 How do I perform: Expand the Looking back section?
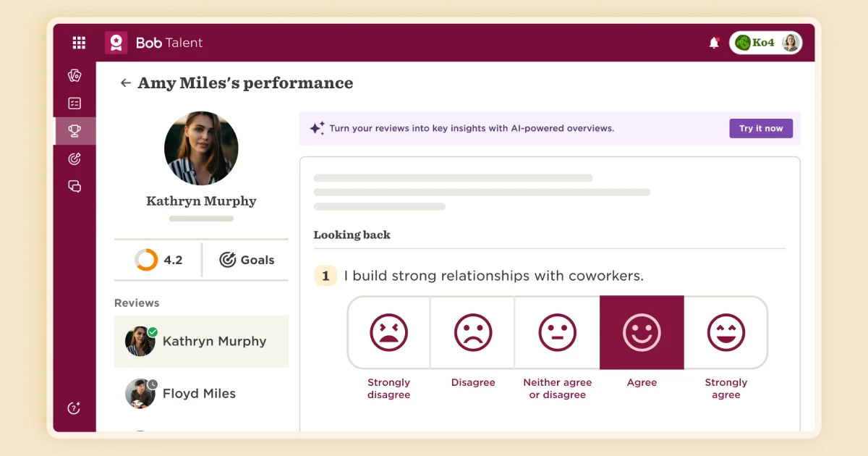pyautogui.click(x=352, y=235)
